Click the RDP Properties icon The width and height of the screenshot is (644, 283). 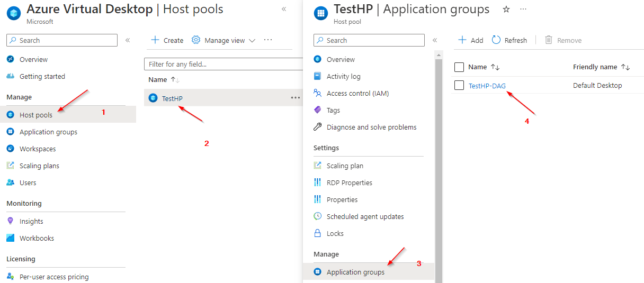[318, 182]
